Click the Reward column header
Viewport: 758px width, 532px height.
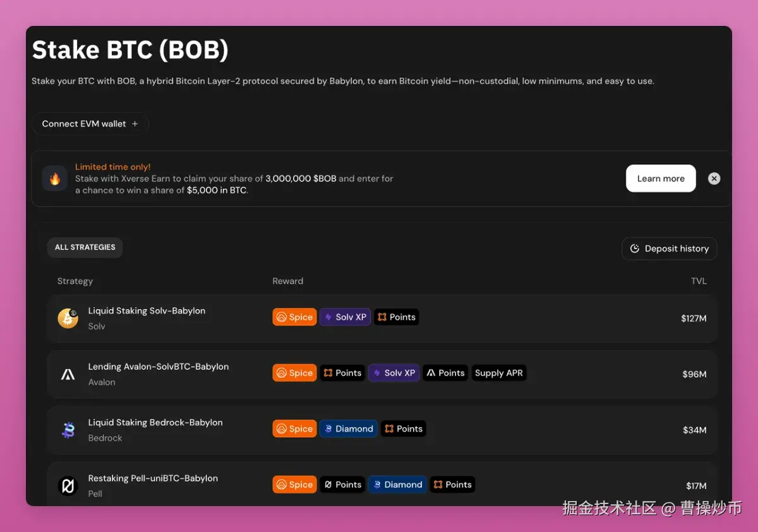click(288, 281)
